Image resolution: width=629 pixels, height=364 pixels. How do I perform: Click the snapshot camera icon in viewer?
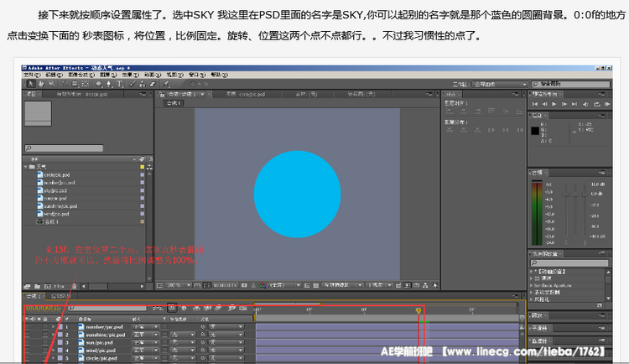(244, 285)
